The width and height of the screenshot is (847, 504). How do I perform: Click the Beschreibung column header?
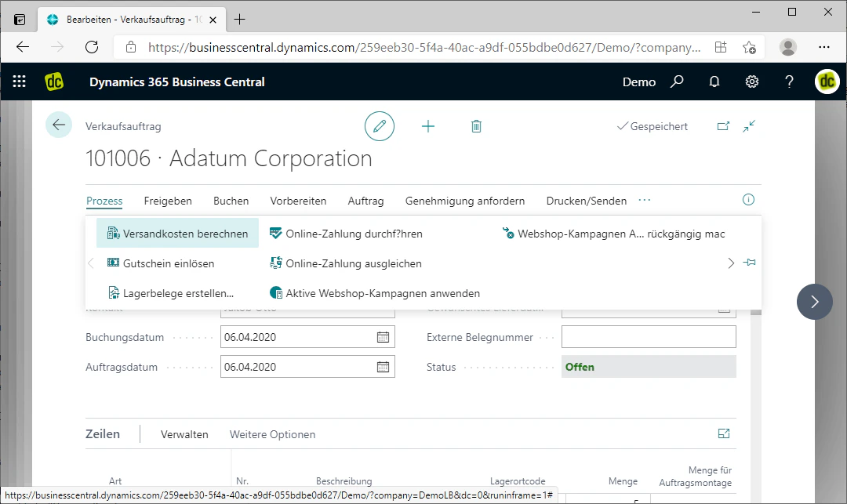tap(344, 480)
